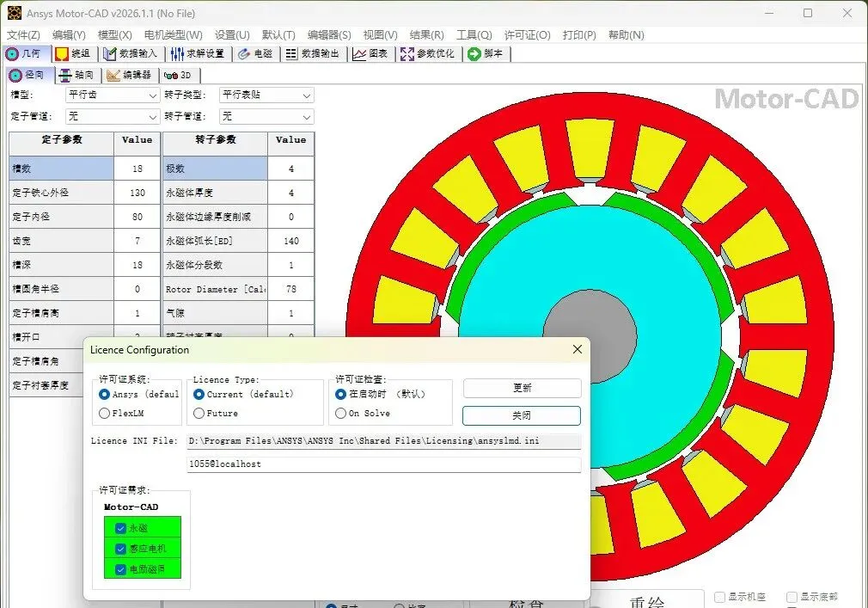Uncheck the 感应电机 licence checkbox
The height and width of the screenshot is (608, 868).
coord(120,549)
